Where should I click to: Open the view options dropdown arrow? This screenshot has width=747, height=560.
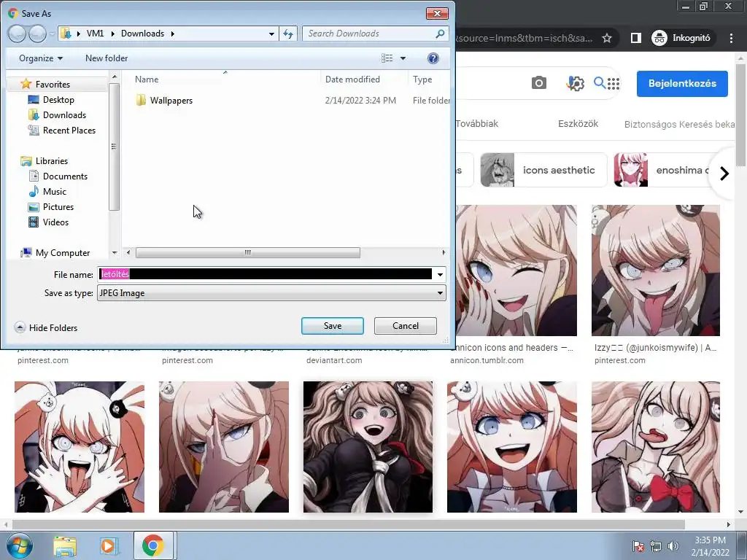pos(403,58)
